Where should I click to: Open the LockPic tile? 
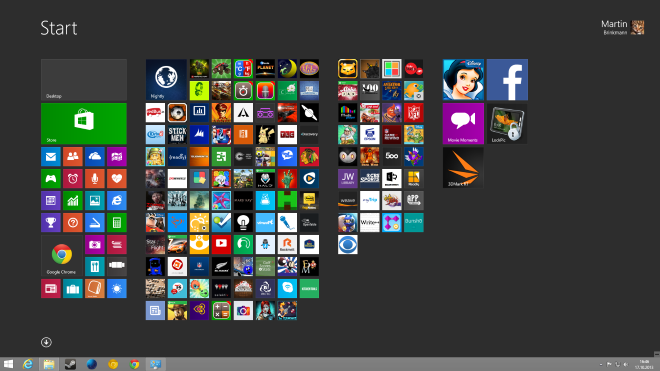tap(507, 123)
